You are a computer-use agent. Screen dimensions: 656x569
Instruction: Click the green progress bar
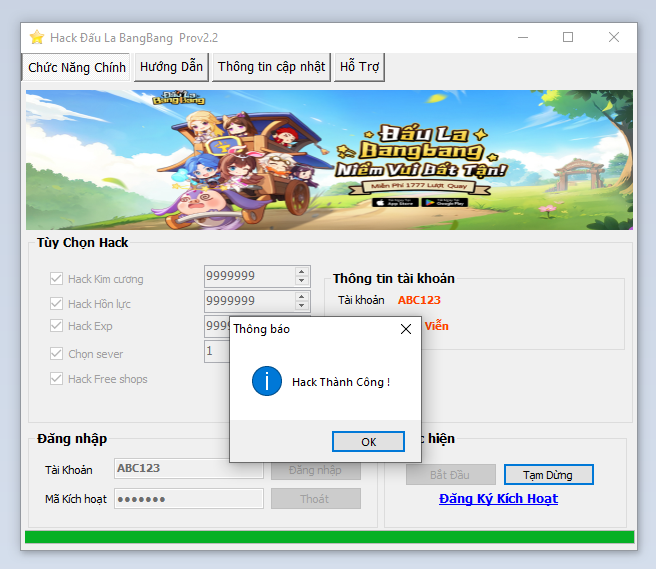(x=329, y=537)
